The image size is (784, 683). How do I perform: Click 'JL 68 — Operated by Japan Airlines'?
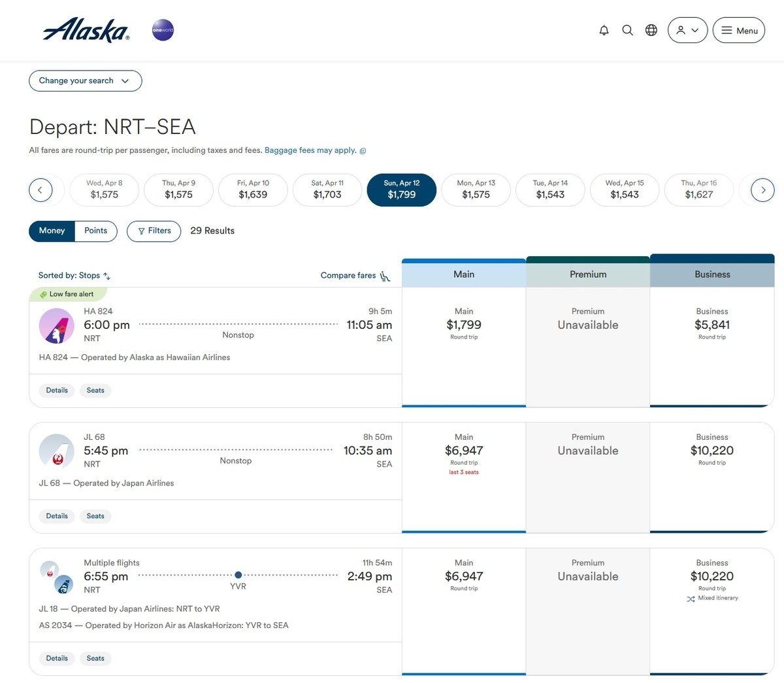(106, 483)
